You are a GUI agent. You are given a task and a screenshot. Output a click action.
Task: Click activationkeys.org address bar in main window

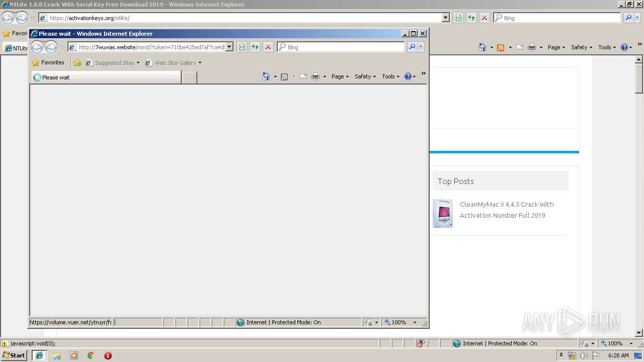pyautogui.click(x=244, y=18)
